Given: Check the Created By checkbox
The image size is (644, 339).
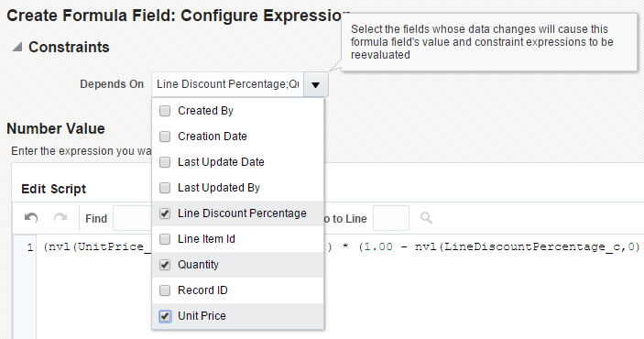Looking at the screenshot, I should point(165,111).
